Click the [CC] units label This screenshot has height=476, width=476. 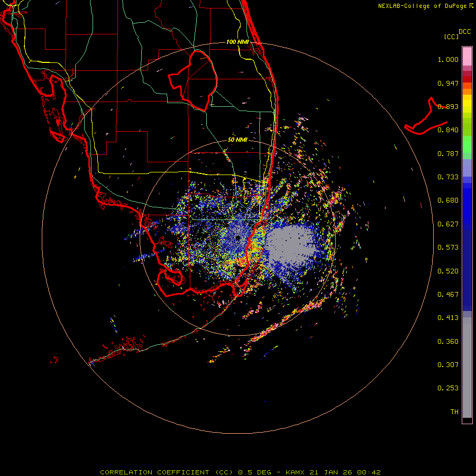(x=451, y=36)
